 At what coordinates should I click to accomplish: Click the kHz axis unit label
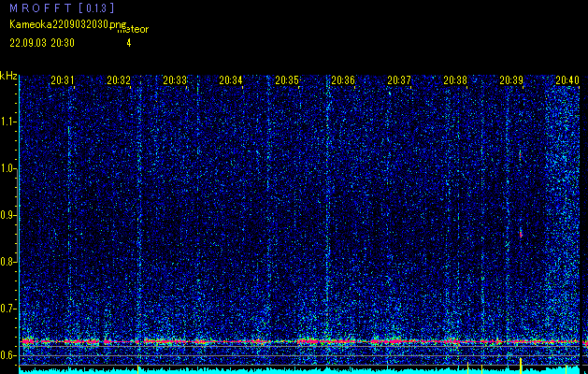pos(8,76)
